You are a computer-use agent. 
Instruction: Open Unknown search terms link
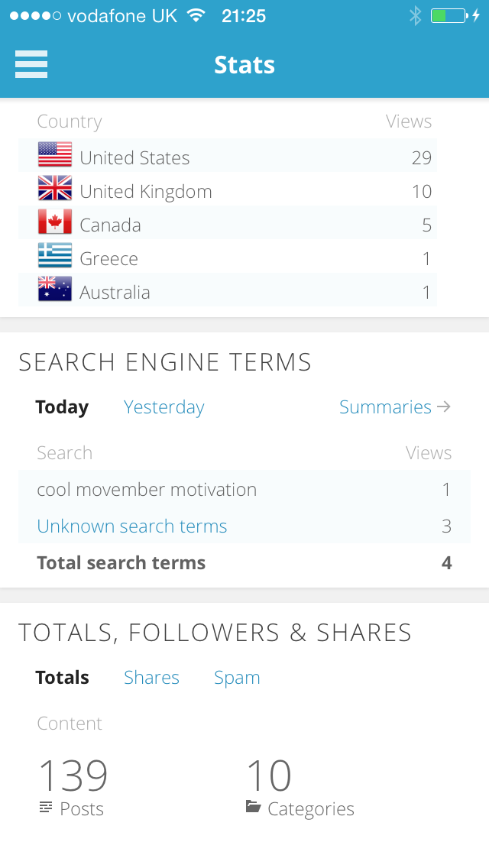pyautogui.click(x=132, y=526)
